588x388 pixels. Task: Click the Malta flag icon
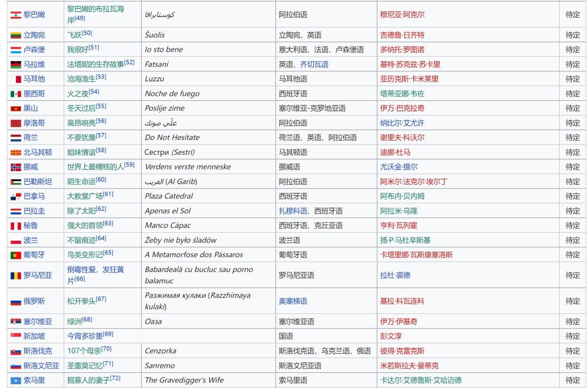pos(16,79)
